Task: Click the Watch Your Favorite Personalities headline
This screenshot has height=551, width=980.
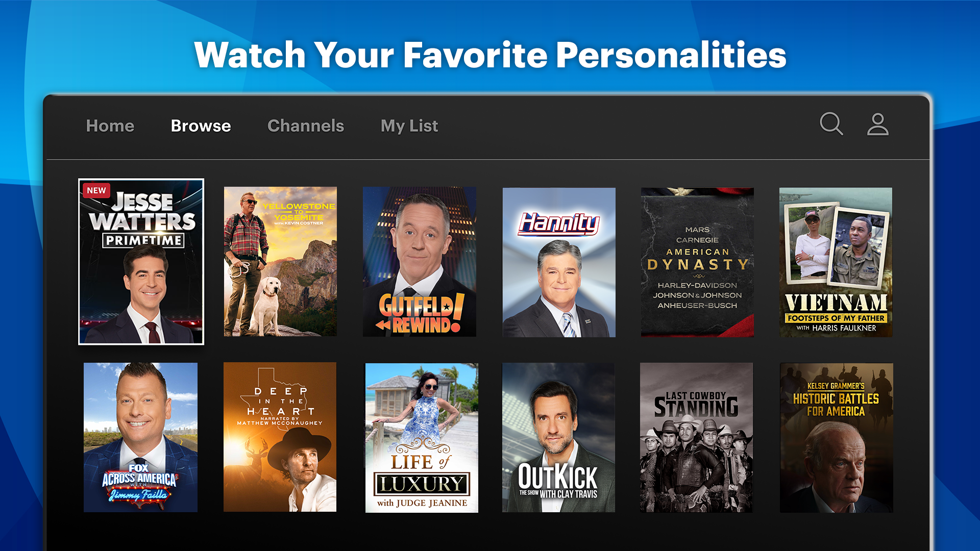Action: (x=490, y=55)
